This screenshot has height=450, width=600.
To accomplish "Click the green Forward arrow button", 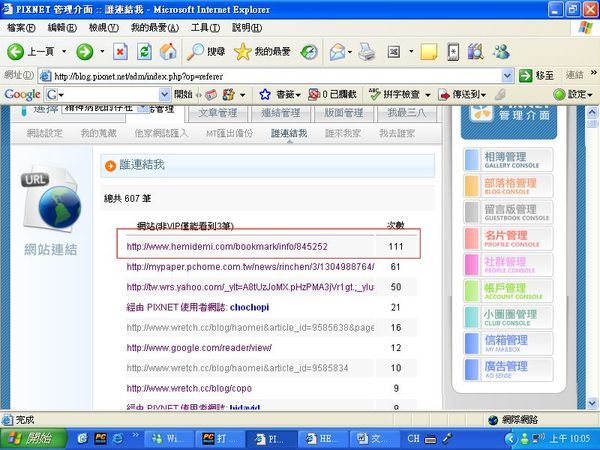I will [85, 52].
